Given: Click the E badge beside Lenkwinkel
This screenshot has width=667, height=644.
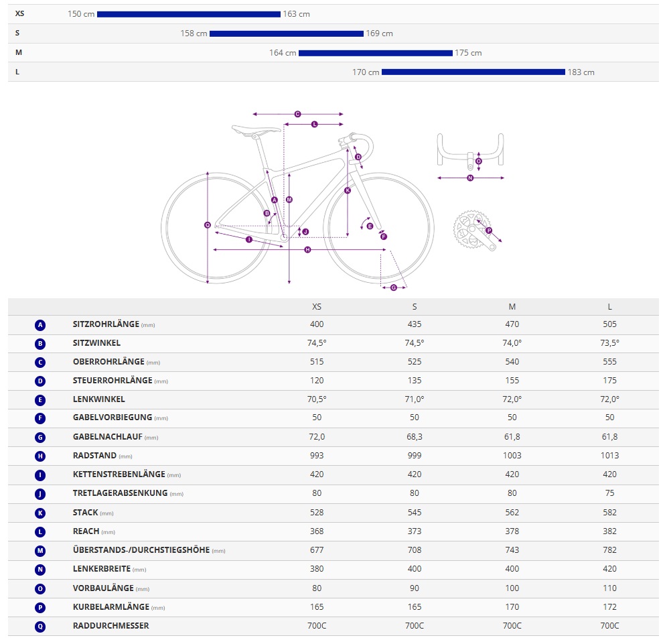Looking at the screenshot, I should pyautogui.click(x=40, y=400).
